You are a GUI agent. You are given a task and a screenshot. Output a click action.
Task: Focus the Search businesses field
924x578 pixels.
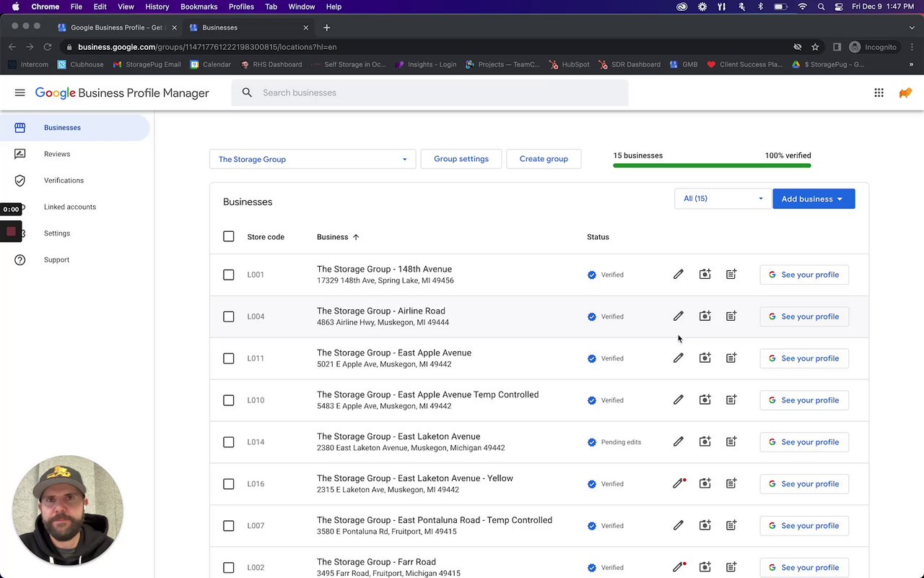tap(430, 92)
